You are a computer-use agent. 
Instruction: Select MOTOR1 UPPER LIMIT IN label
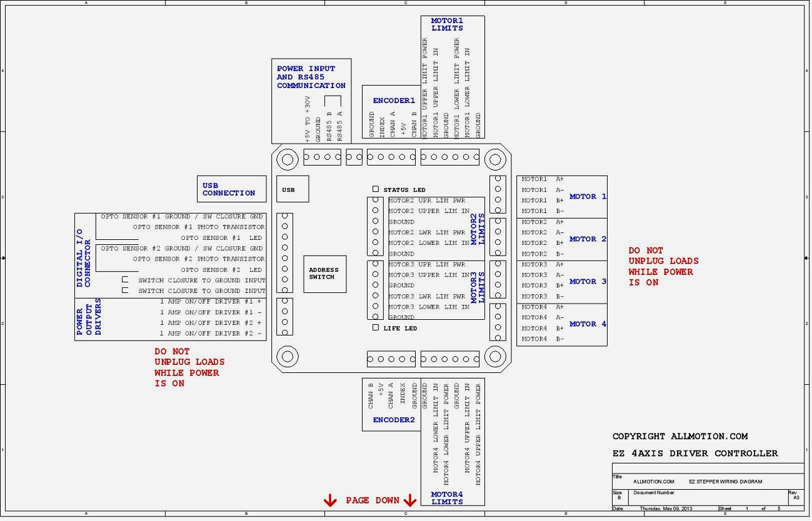435,93
